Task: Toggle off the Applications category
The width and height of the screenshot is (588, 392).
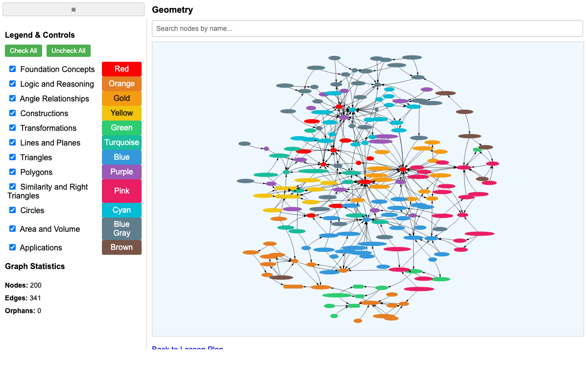Action: point(12,247)
